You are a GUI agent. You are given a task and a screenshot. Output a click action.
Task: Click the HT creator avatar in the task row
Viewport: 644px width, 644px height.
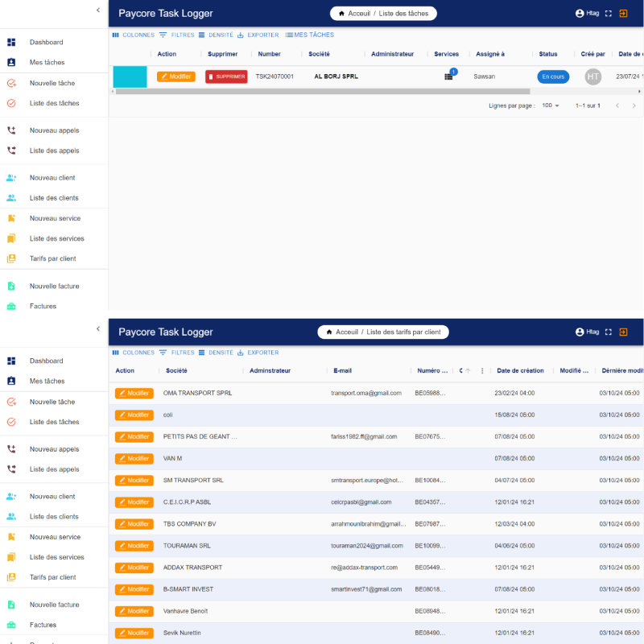click(x=593, y=77)
